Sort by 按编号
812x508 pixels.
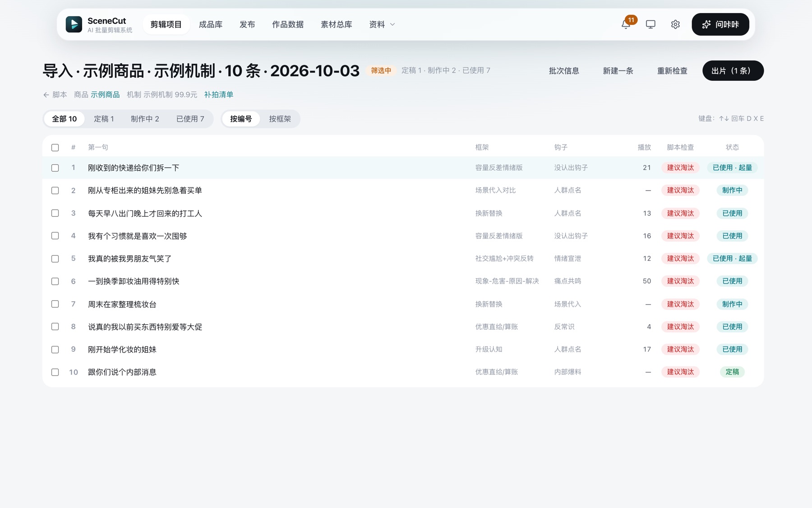(x=241, y=119)
